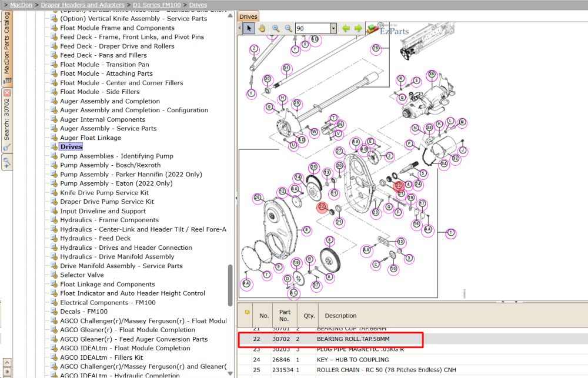
Task: Select row 24 KEY - HUB TO COUPLING
Action: (413, 360)
